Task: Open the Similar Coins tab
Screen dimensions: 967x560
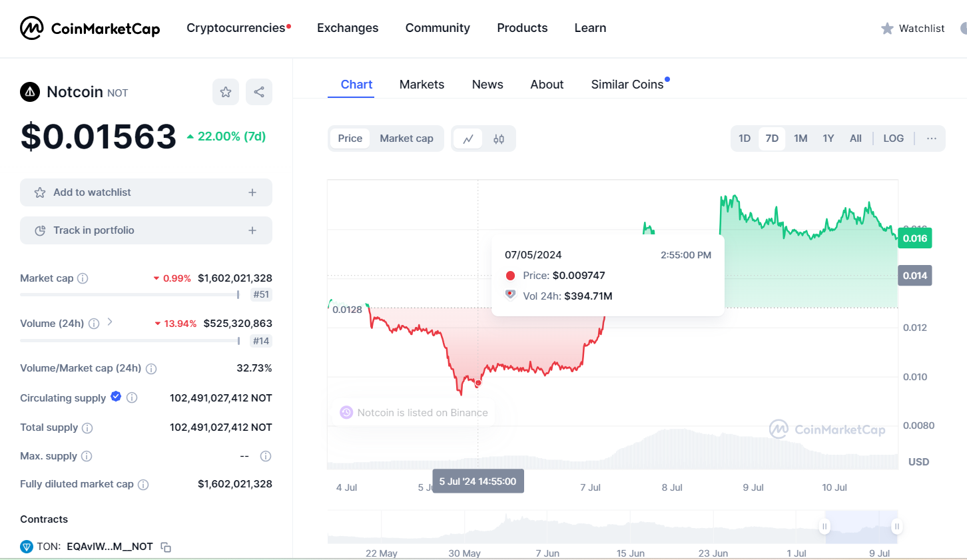Action: (x=627, y=84)
